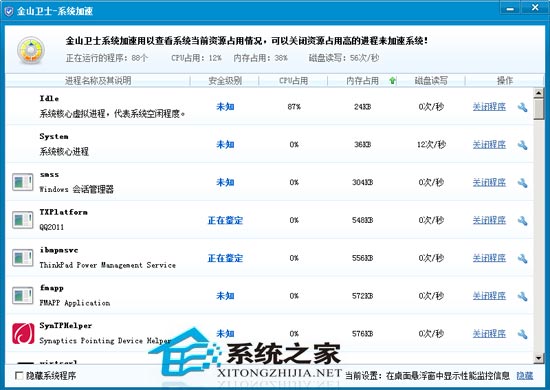Click the wrench icon in the fmapp row
Viewport: 550px width, 390px height.
tap(522, 296)
